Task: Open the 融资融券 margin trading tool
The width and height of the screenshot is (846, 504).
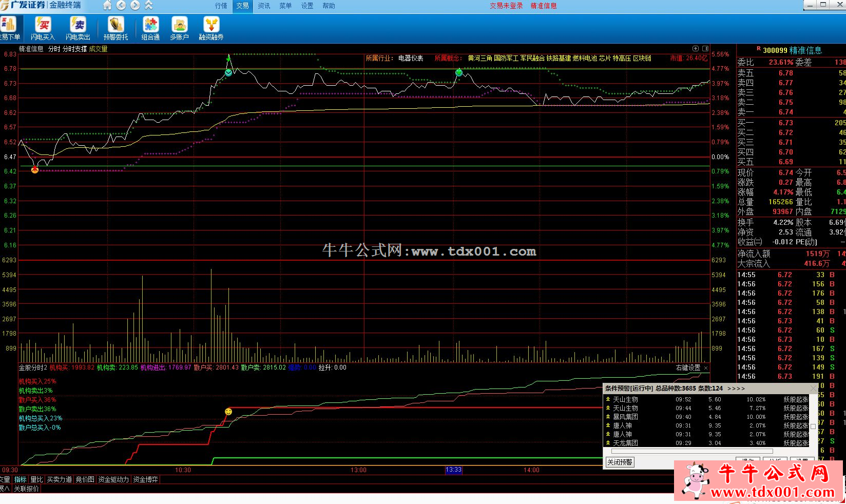Action: (x=211, y=28)
